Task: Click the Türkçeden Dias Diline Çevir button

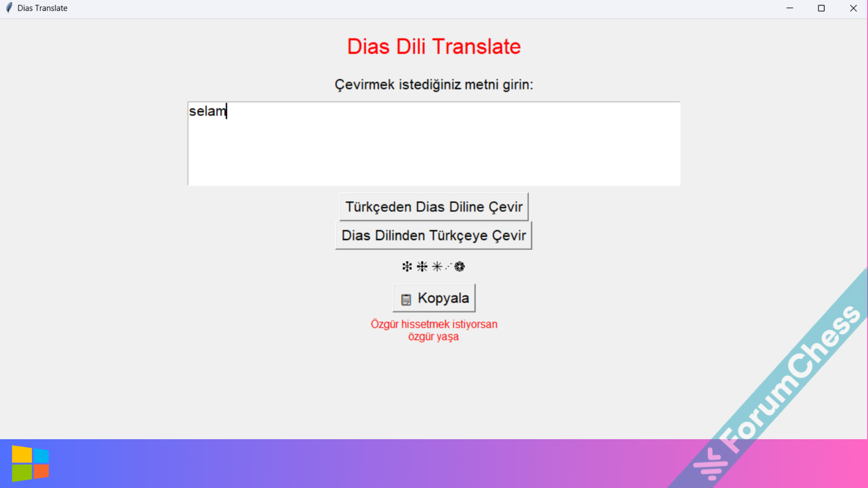Action: [434, 207]
